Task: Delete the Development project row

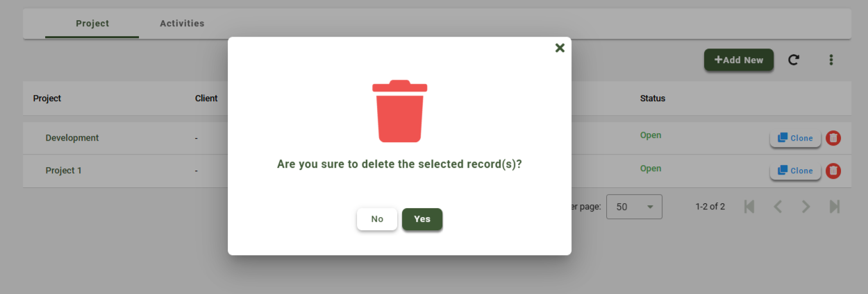Action: [x=833, y=138]
